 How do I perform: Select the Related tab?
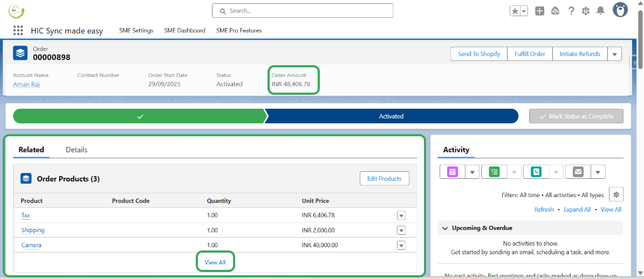[x=31, y=150]
